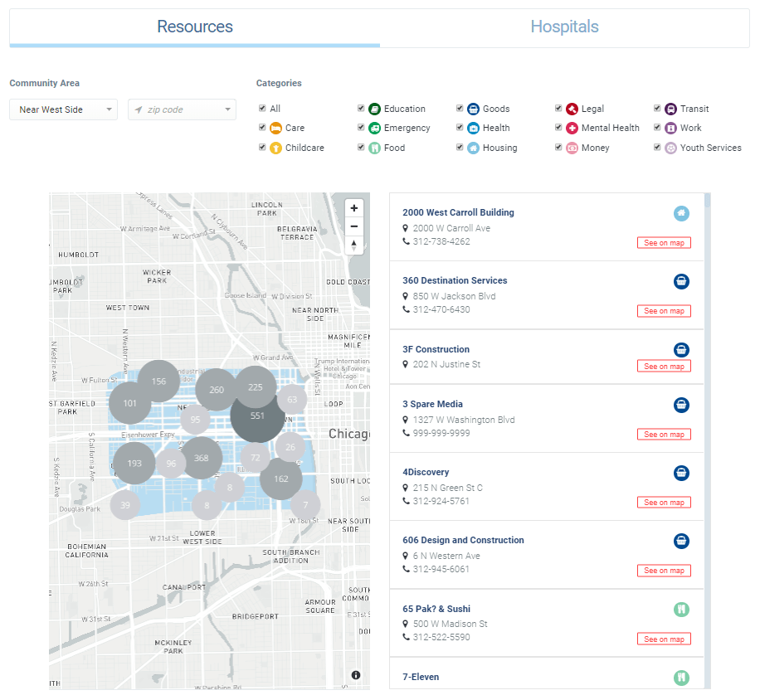Click the 368 cluster marker on the map
The image size is (760, 700).
coord(201,458)
